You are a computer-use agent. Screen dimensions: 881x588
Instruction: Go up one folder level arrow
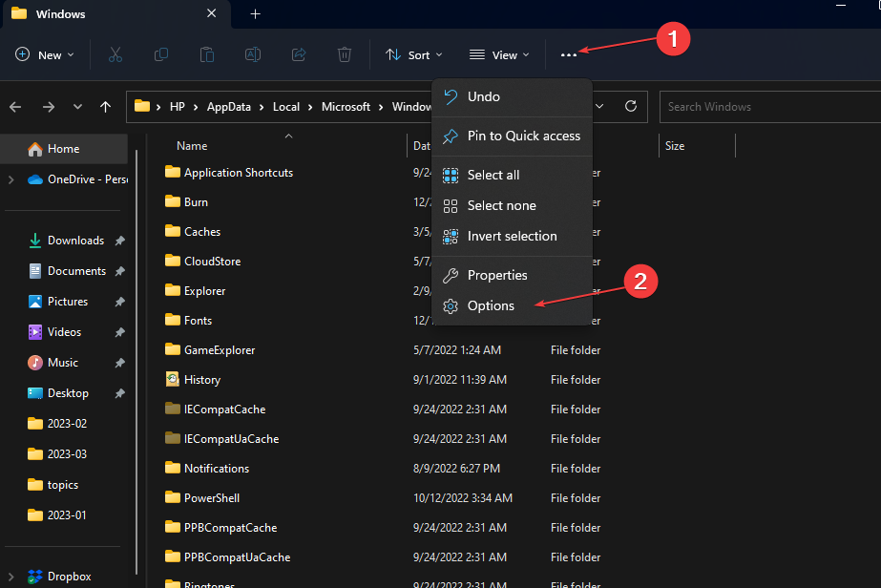105,107
